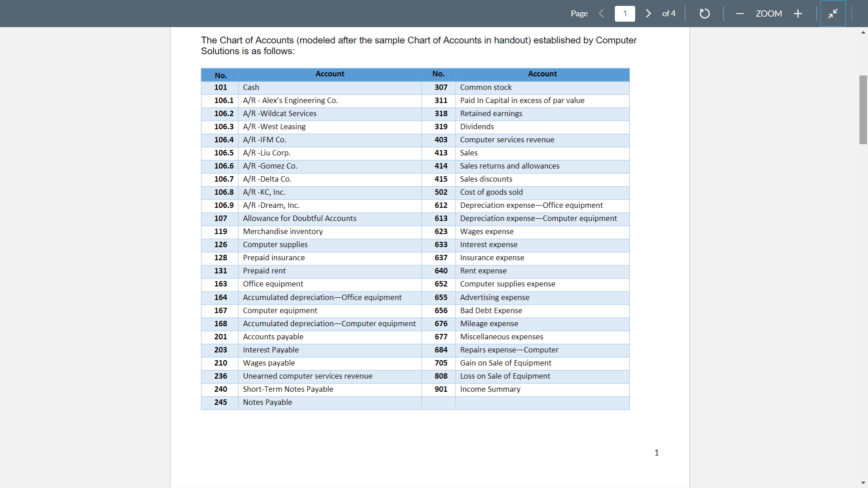
Task: Go to the previous page arrow
Action: pos(601,14)
